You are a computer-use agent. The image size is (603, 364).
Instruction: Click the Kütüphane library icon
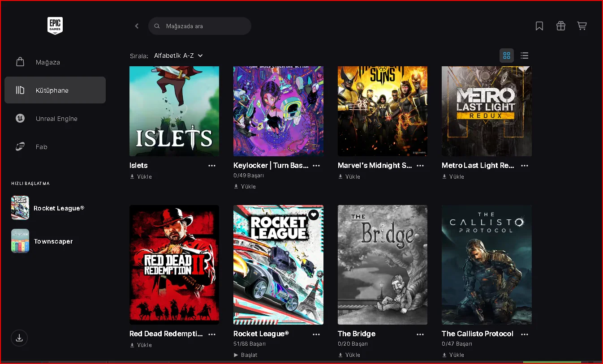[x=20, y=90]
